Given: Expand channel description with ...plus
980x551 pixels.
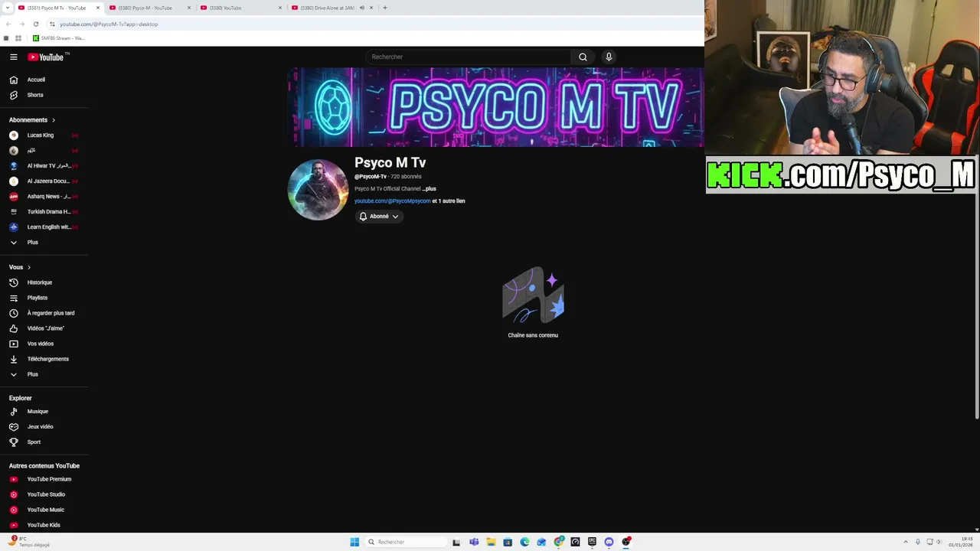Looking at the screenshot, I should pos(429,189).
